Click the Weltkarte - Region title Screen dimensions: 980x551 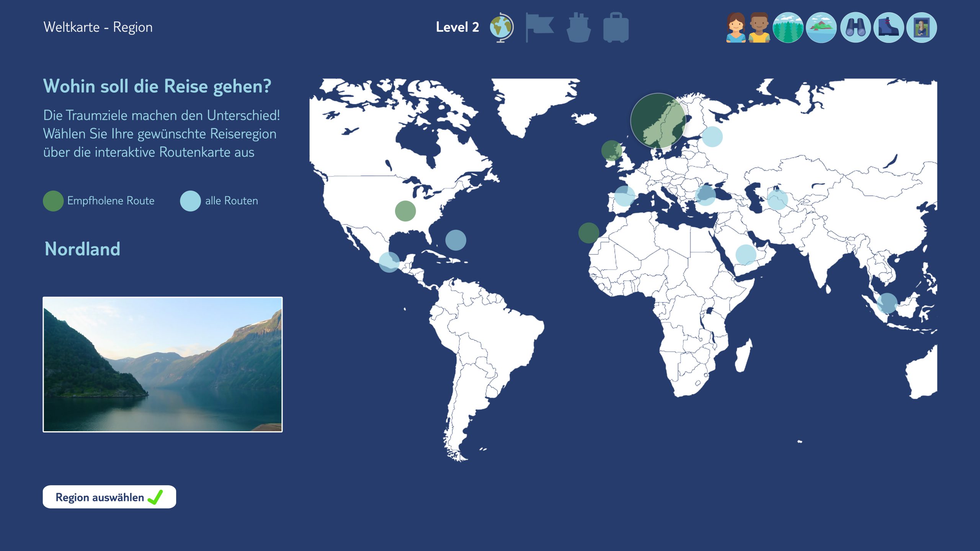pos(98,28)
